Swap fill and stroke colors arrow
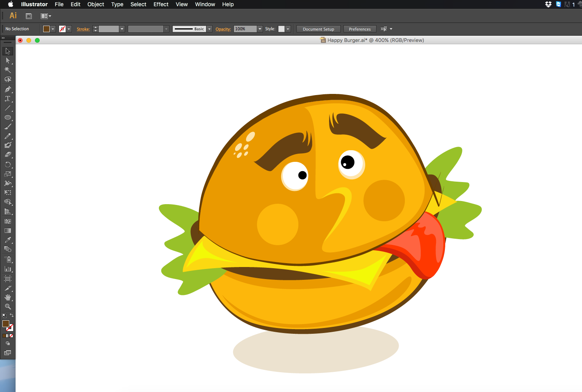Viewport: 582px width, 392px height. point(12,315)
